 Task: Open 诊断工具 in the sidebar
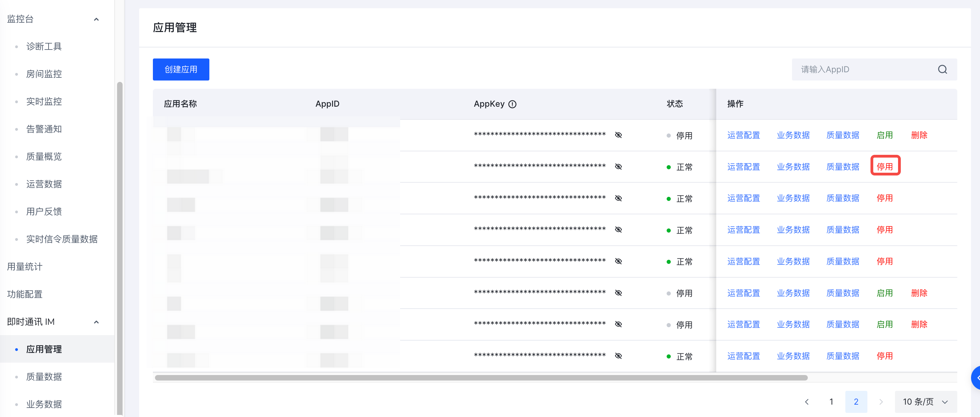tap(44, 46)
